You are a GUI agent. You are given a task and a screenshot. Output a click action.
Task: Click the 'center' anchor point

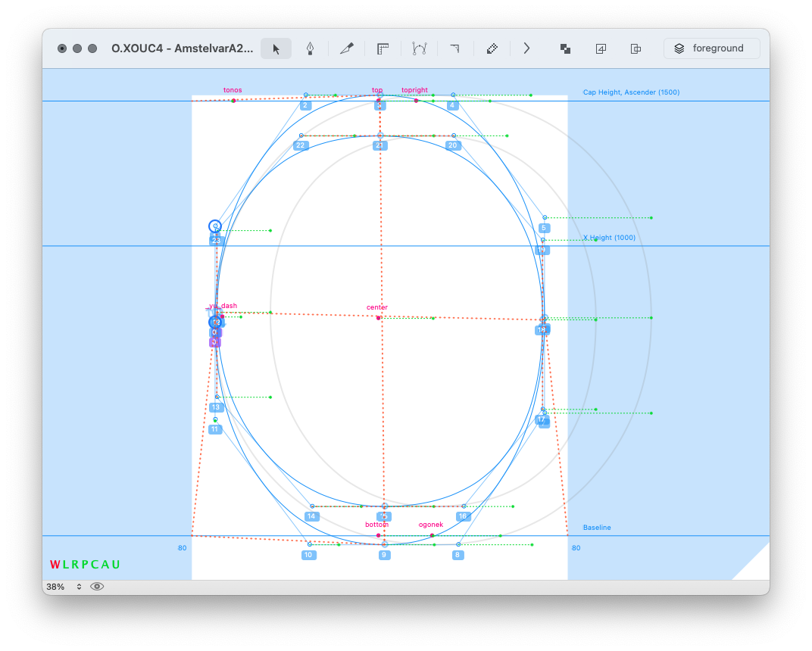[x=378, y=318]
